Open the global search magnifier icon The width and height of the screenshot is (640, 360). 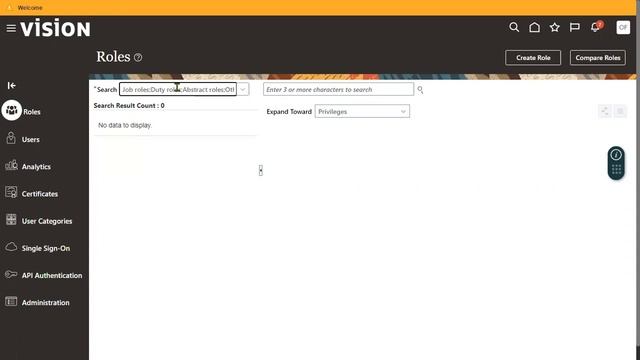pos(514,27)
